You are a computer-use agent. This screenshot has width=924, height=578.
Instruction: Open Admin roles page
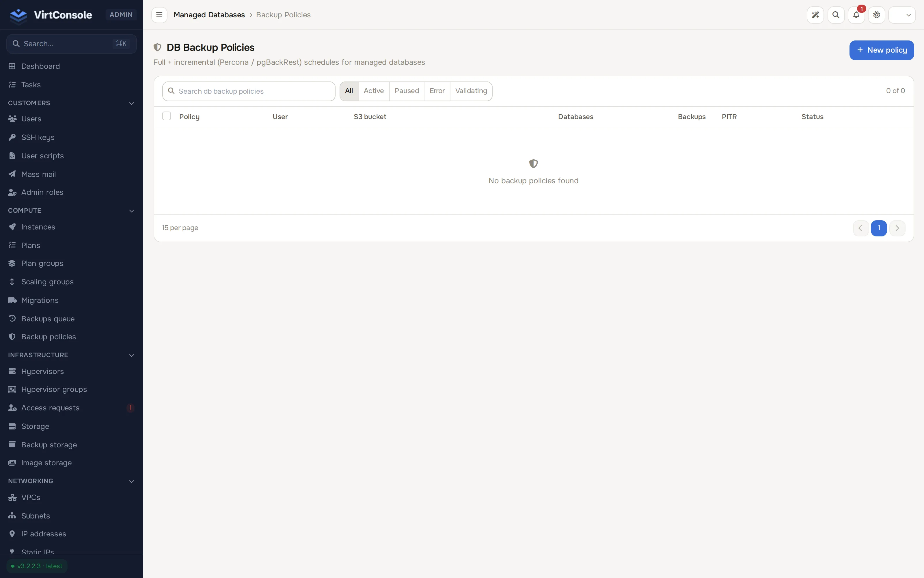[x=71, y=192]
